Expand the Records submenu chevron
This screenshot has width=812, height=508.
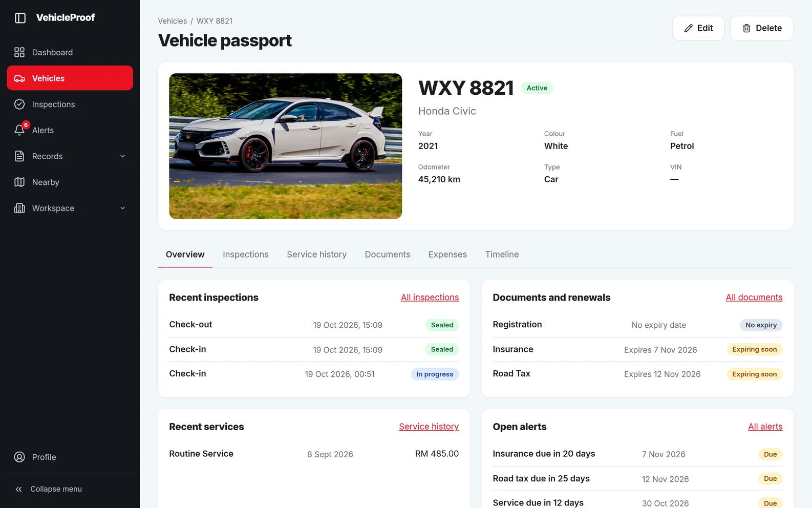coord(123,156)
